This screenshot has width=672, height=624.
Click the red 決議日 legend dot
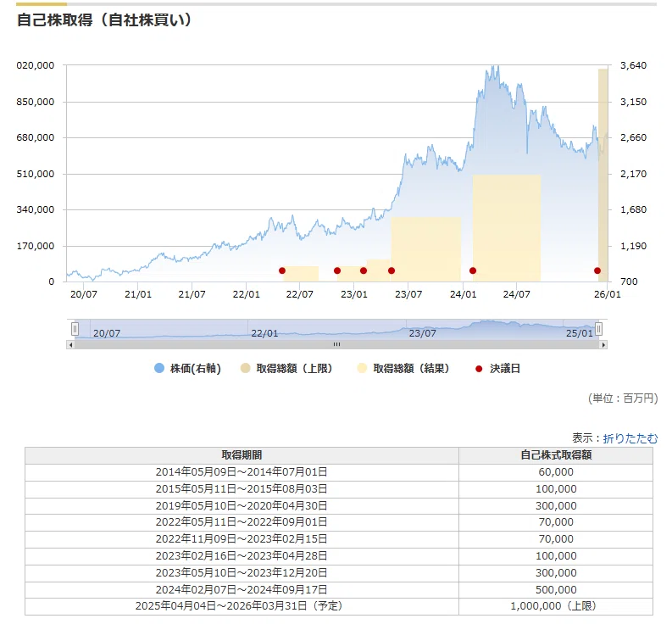[479, 369]
